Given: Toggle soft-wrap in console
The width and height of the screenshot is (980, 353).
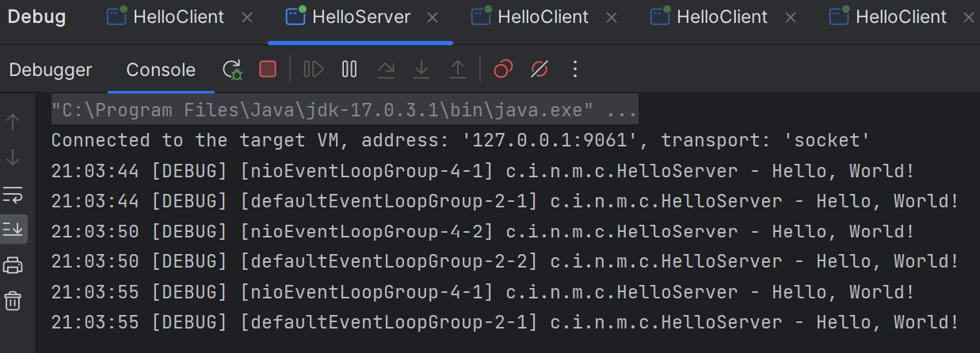Looking at the screenshot, I should [x=13, y=194].
